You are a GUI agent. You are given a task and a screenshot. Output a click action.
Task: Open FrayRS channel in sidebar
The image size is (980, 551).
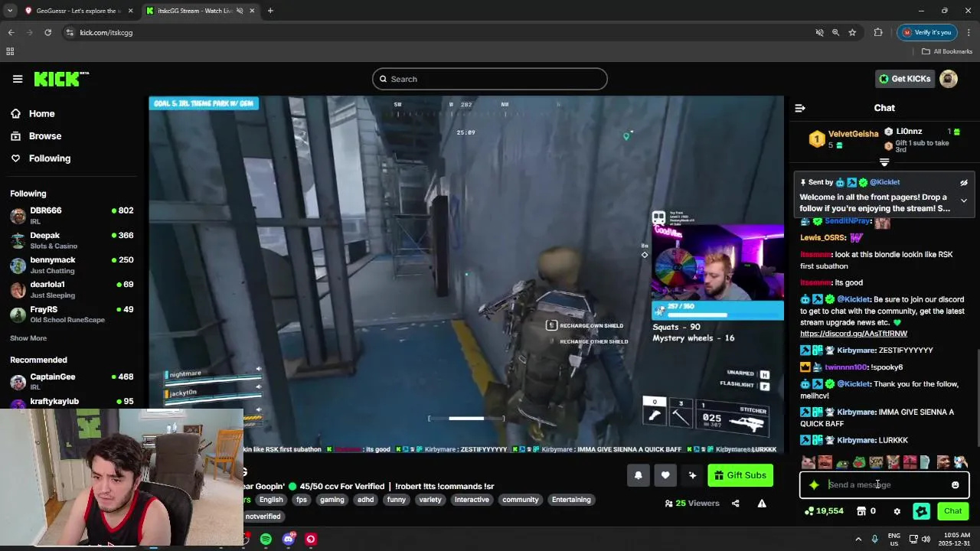72,314
